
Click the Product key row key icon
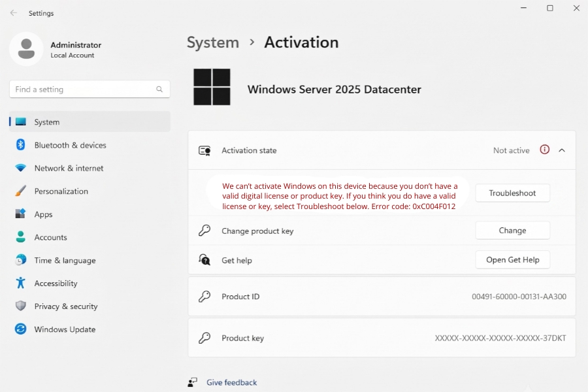(204, 338)
